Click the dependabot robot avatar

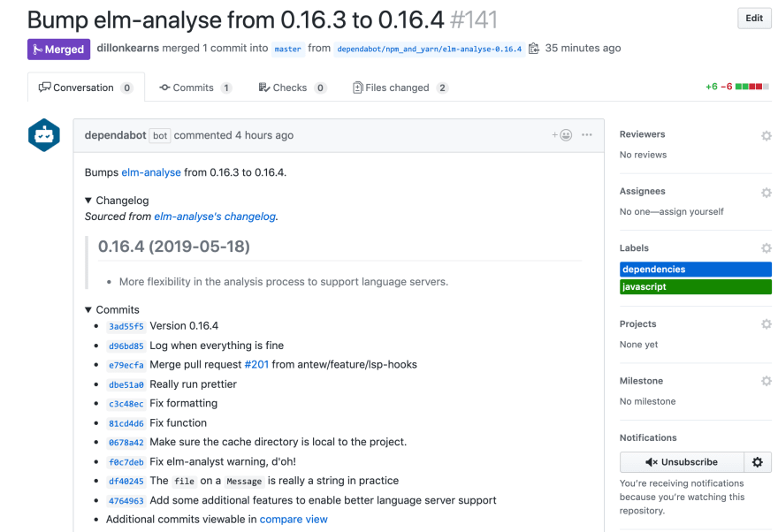click(x=44, y=135)
